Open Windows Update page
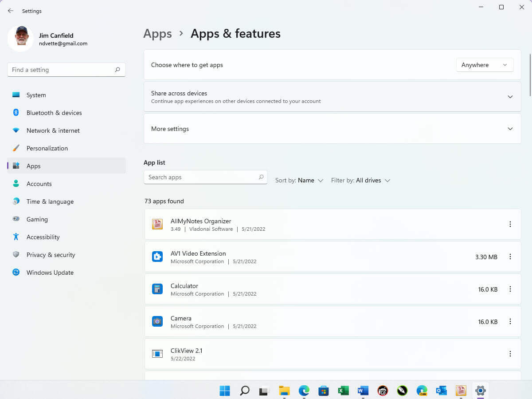 (x=66, y=273)
